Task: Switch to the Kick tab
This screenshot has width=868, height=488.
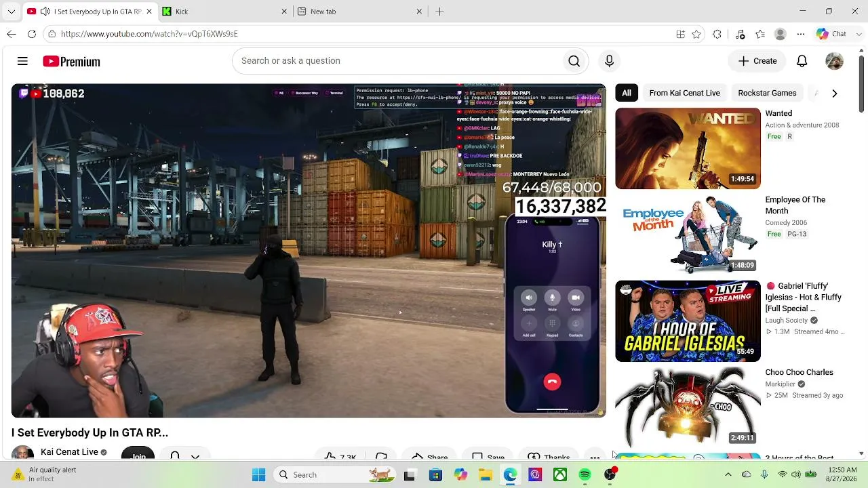Action: [x=224, y=12]
